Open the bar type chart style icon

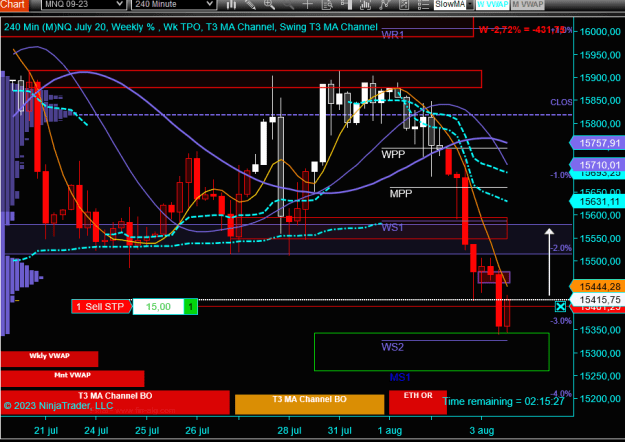click(x=231, y=5)
